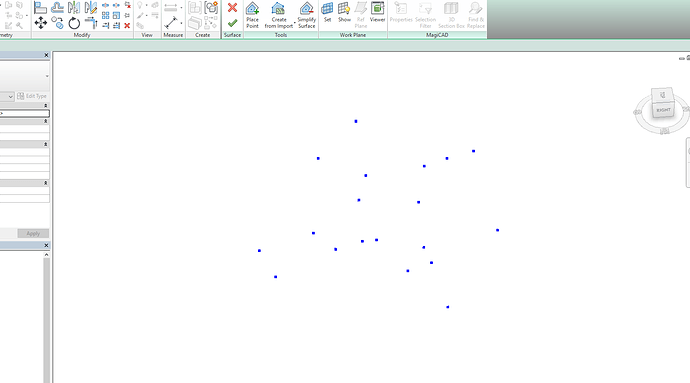Select the Move tool
The width and height of the screenshot is (690, 383).
click(40, 23)
